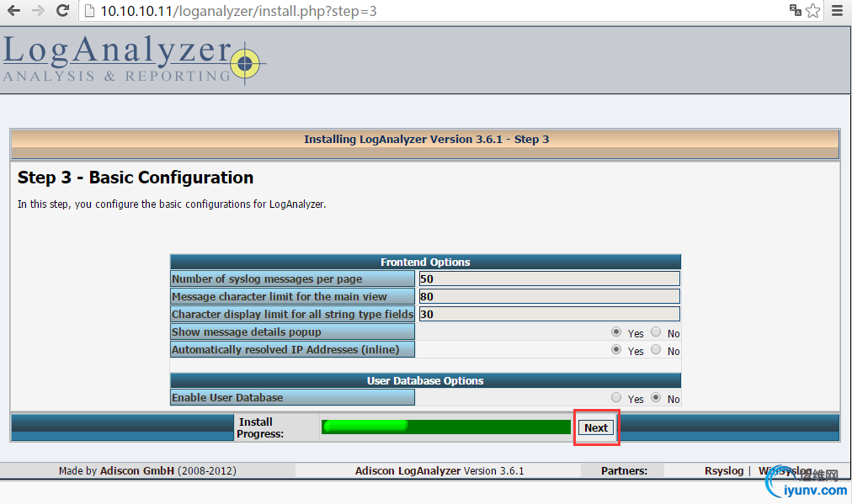The height and width of the screenshot is (504, 852).
Task: Click the 'Number of syslog messages per page' label
Action: point(267,279)
